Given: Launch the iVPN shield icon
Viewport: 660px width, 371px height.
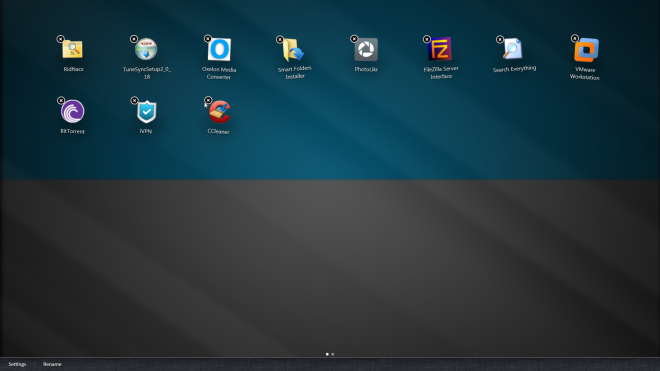Looking at the screenshot, I should [146, 112].
